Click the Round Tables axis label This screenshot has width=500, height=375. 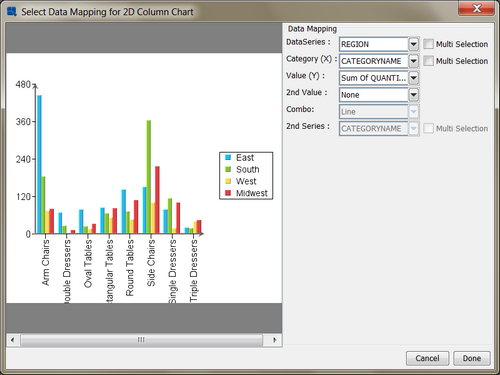(x=130, y=268)
